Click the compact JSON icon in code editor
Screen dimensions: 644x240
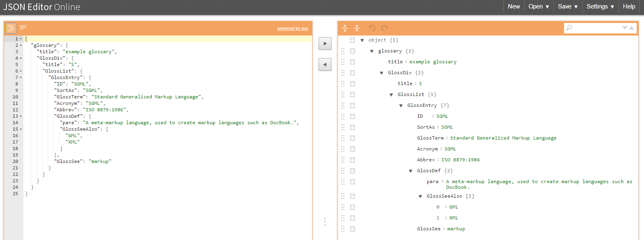(x=23, y=27)
